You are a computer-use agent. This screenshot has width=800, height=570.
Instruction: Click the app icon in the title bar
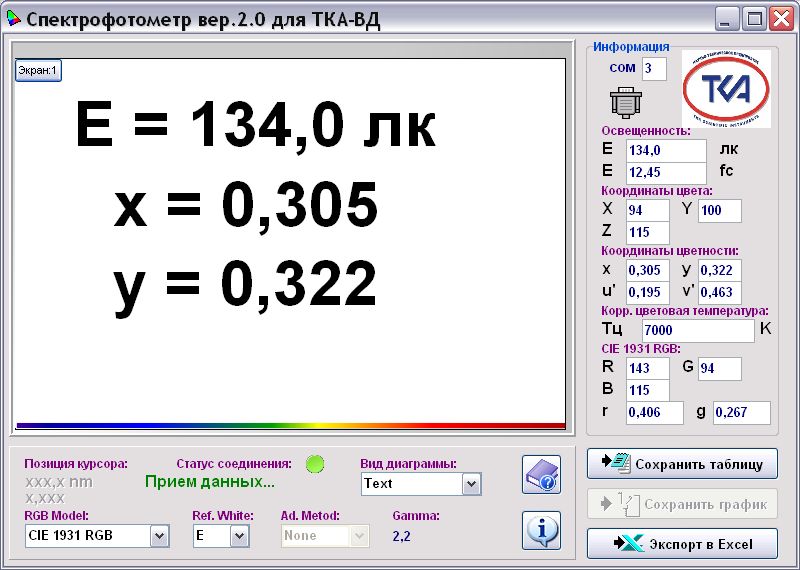pyautogui.click(x=12, y=18)
